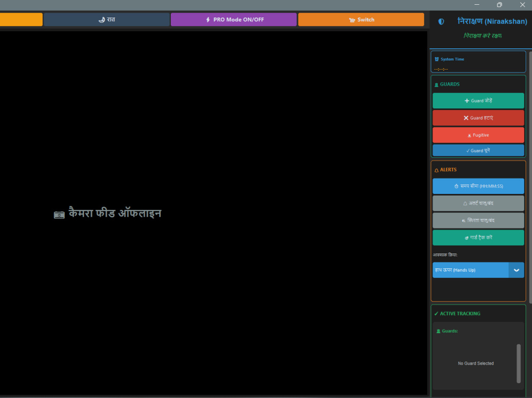Image resolution: width=532 pixels, height=398 pixels.
Task: Click the Guard चुनें (select) button
Action: (478, 150)
